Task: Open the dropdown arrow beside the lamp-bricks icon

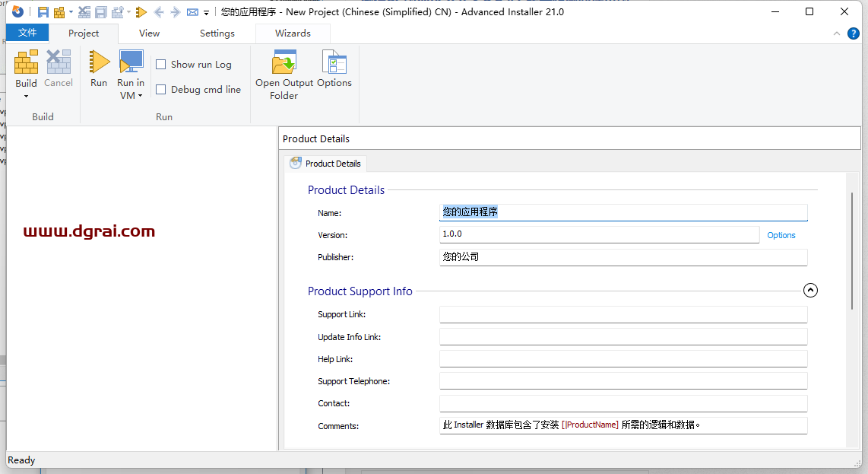Action: click(129, 12)
